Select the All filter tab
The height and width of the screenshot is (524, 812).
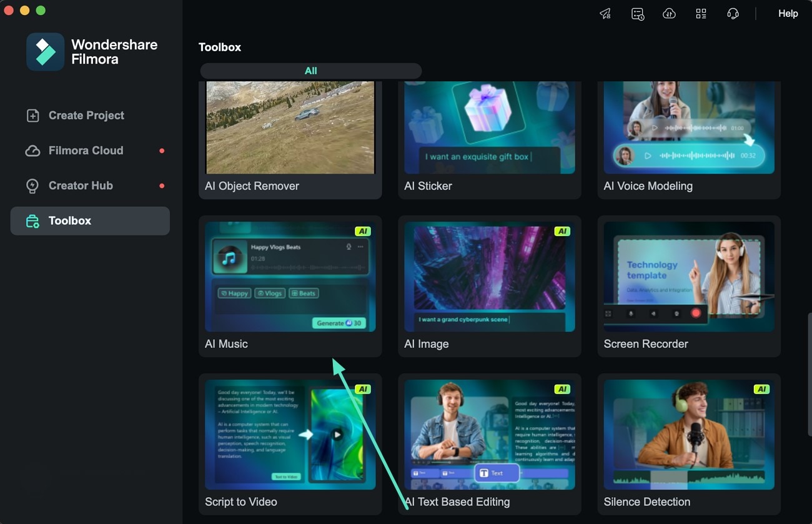311,71
